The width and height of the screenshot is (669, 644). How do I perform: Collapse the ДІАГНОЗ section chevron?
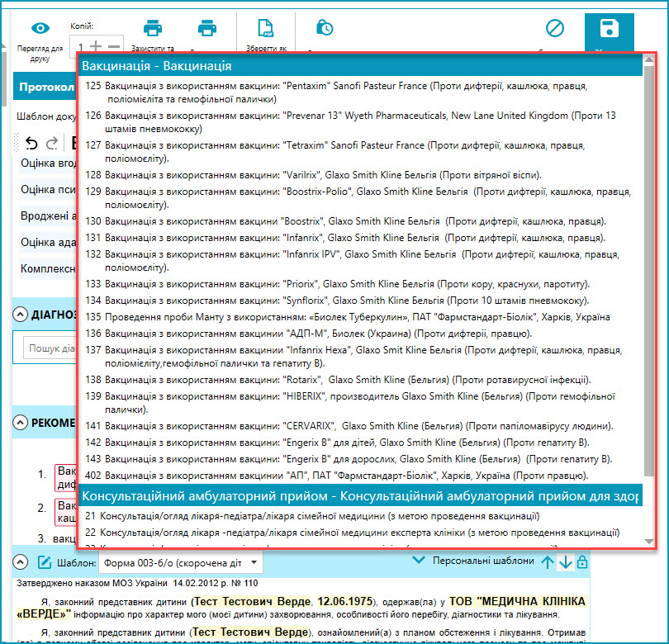click(20, 315)
